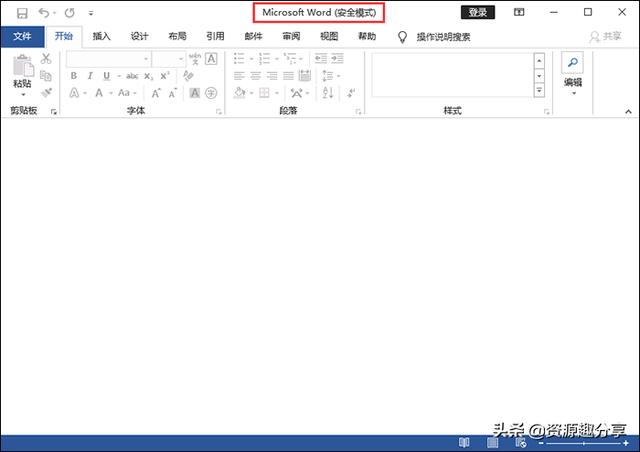Open the font name combo box
Viewport: 640px width, 452px height.
point(109,59)
